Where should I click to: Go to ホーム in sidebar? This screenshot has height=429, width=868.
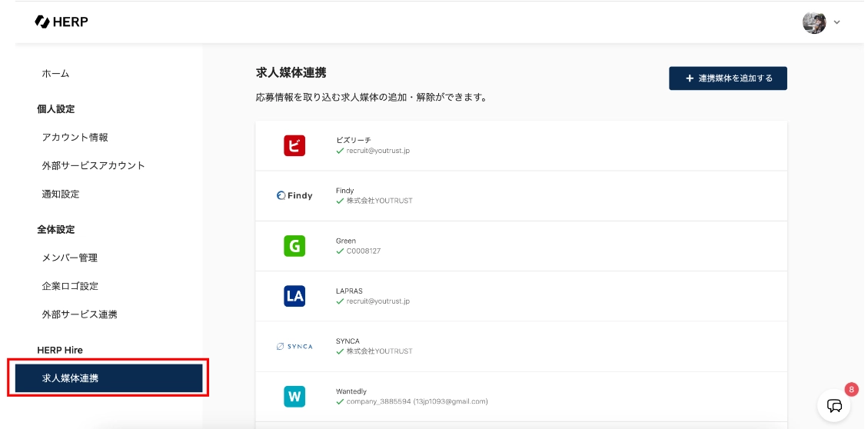pos(55,74)
